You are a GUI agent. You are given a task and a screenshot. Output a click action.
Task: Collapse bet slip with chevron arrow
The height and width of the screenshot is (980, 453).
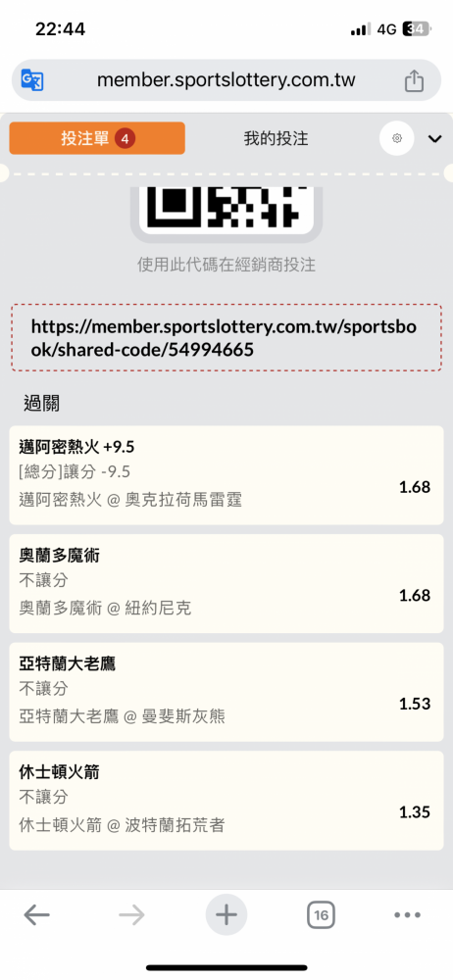[x=434, y=139]
